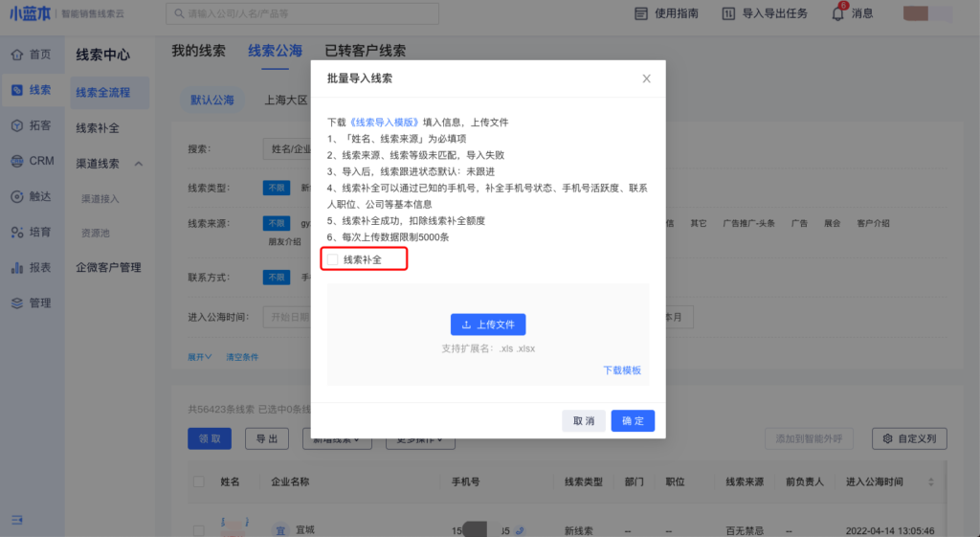Open the 自定义列 column settings

[x=909, y=439]
